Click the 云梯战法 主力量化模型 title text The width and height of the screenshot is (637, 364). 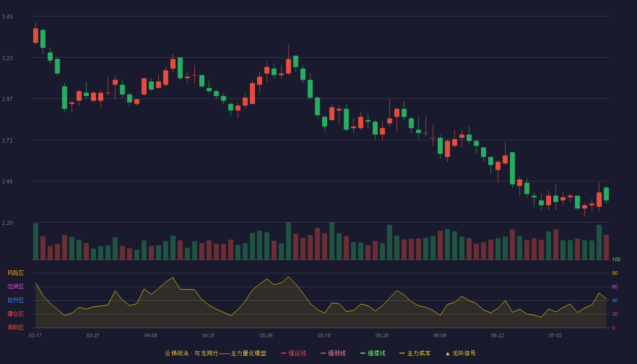215,353
